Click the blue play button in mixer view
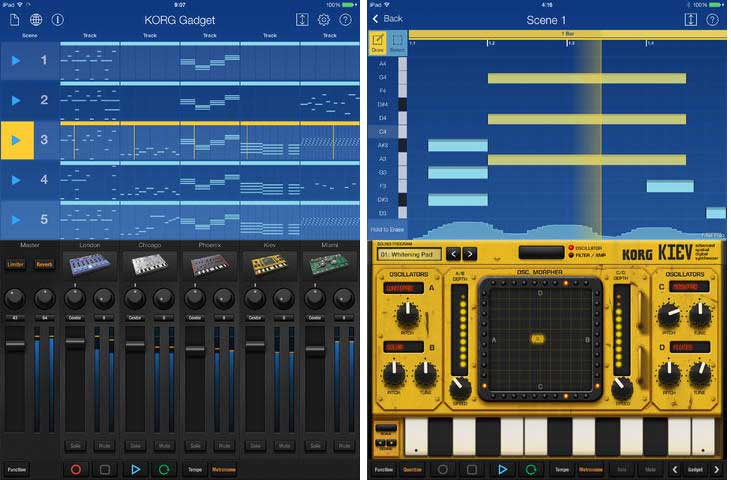 [135, 469]
